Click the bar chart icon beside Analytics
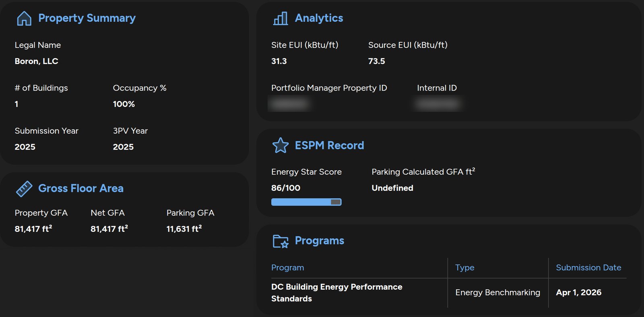The image size is (644, 317). pyautogui.click(x=281, y=18)
